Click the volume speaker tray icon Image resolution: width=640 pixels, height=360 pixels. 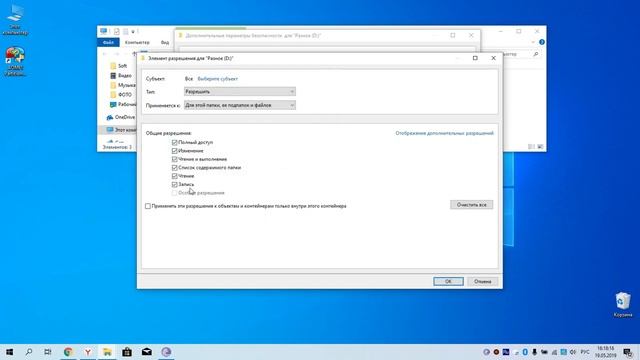click(573, 352)
